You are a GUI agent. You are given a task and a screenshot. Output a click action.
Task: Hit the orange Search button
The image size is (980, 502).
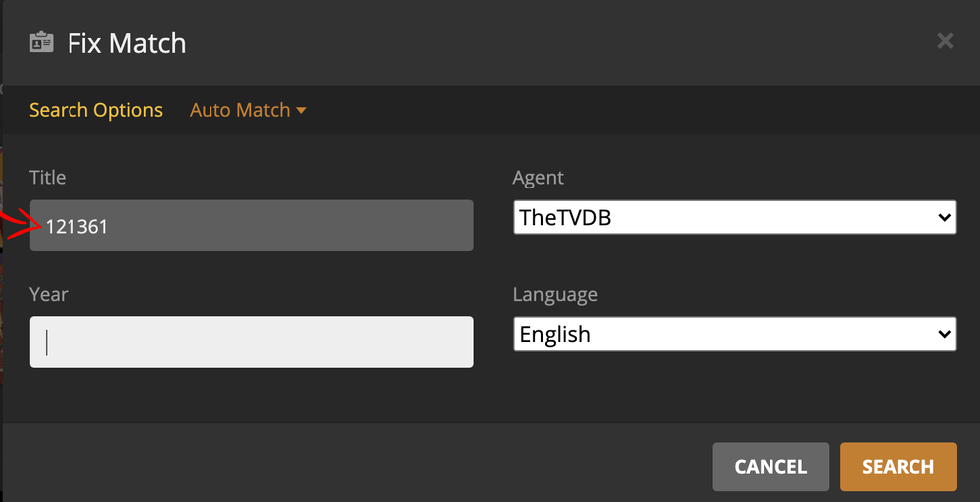click(x=898, y=467)
